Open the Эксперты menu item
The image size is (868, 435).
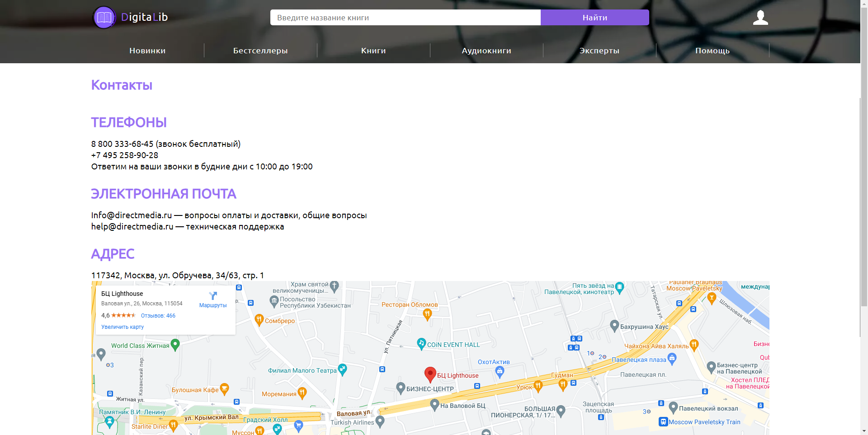tap(599, 51)
